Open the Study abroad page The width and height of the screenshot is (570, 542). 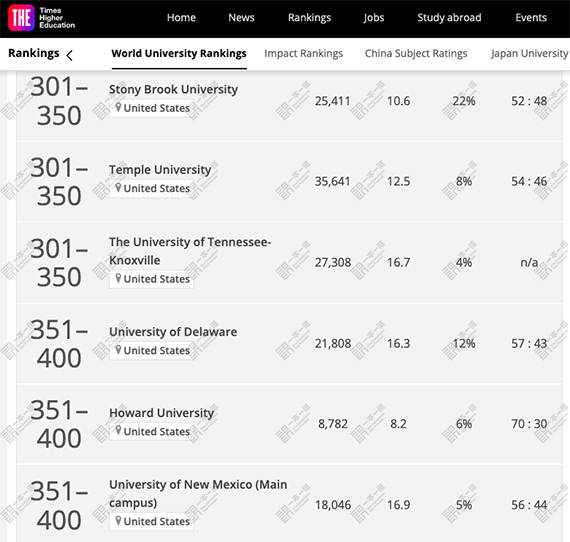[x=449, y=17]
